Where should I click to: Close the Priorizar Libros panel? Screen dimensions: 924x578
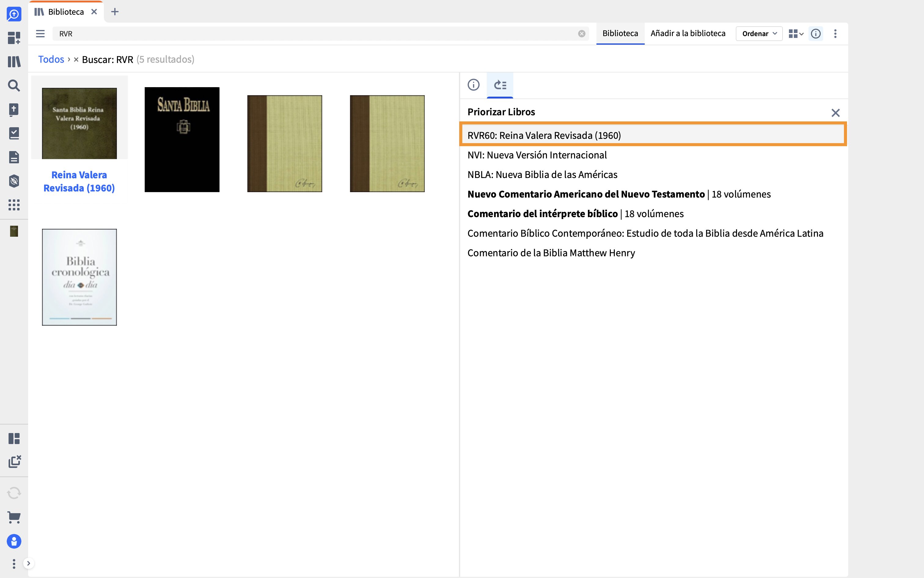pyautogui.click(x=835, y=113)
